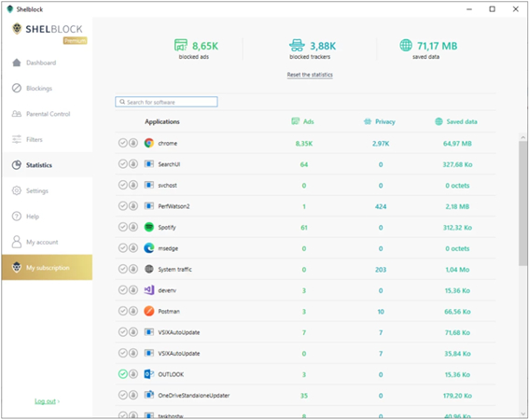Click the chrome application icon

(x=149, y=143)
